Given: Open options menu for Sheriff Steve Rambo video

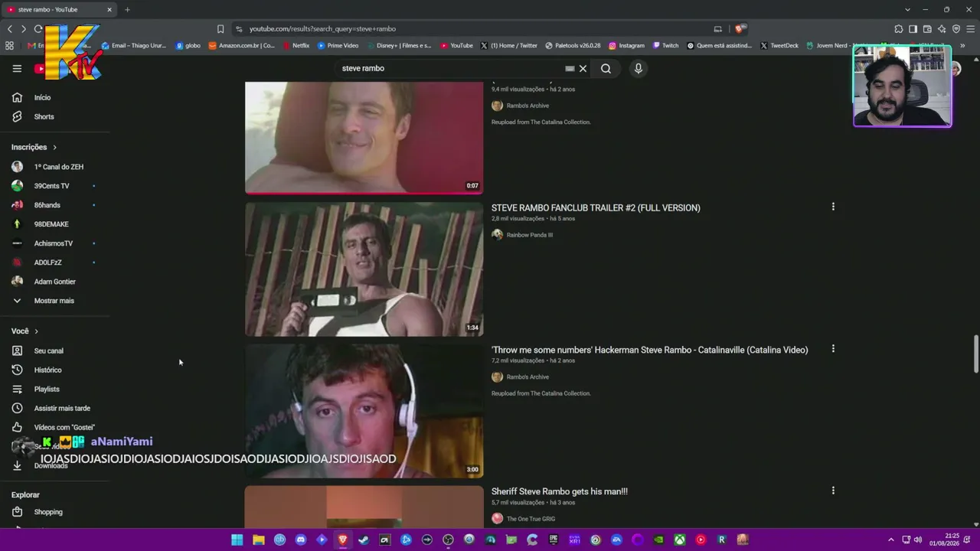Looking at the screenshot, I should click(833, 491).
